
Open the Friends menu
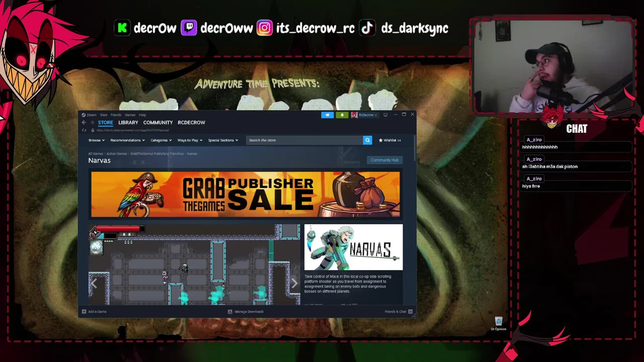(x=116, y=115)
